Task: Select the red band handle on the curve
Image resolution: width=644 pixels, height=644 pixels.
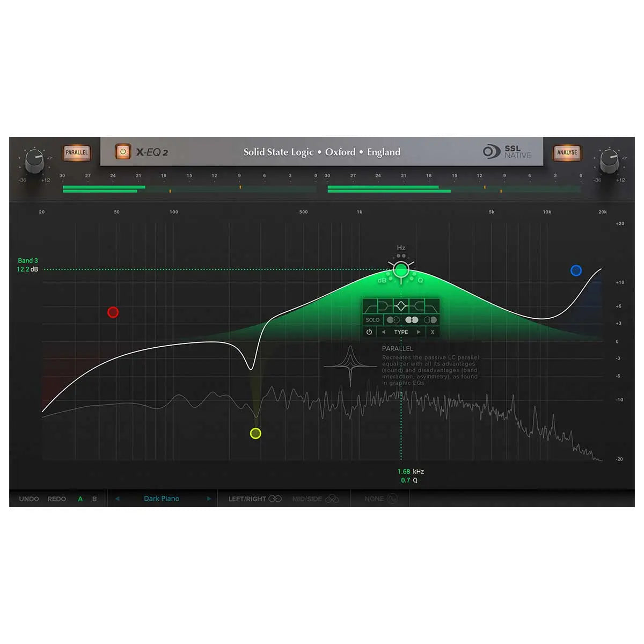Action: pyautogui.click(x=113, y=312)
